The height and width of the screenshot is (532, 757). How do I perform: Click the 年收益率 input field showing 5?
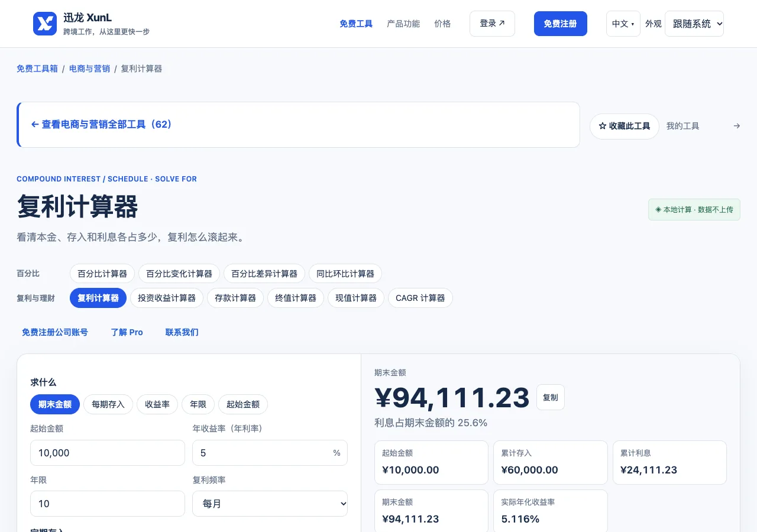[270, 453]
